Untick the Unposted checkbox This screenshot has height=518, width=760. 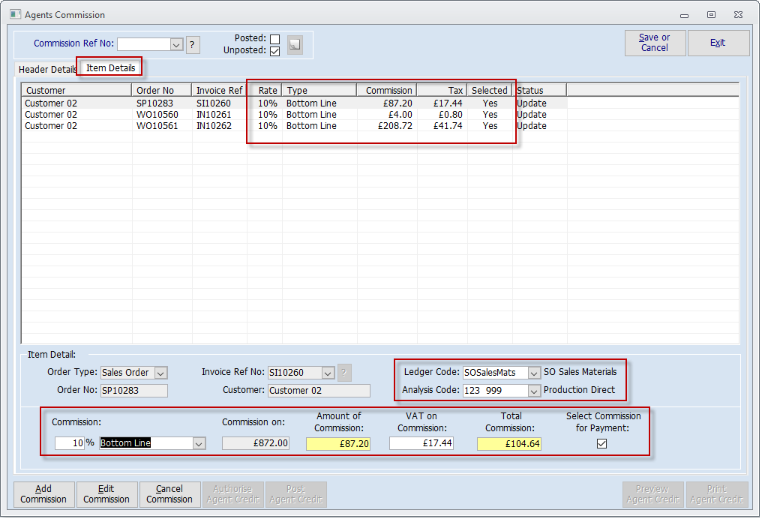pyautogui.click(x=275, y=51)
